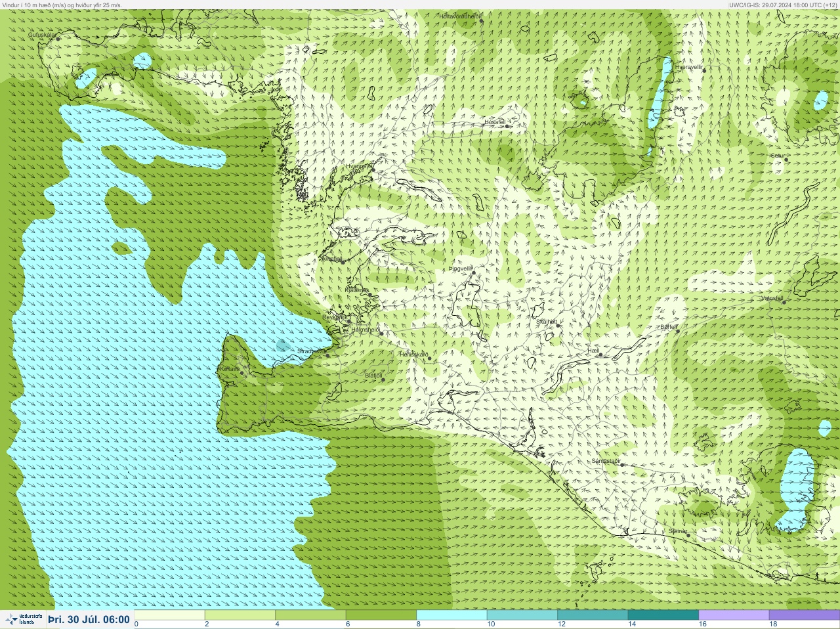Viewport: 840px width, 629px height.
Task: Click the Hveravellir station label
Action: pyautogui.click(x=689, y=67)
